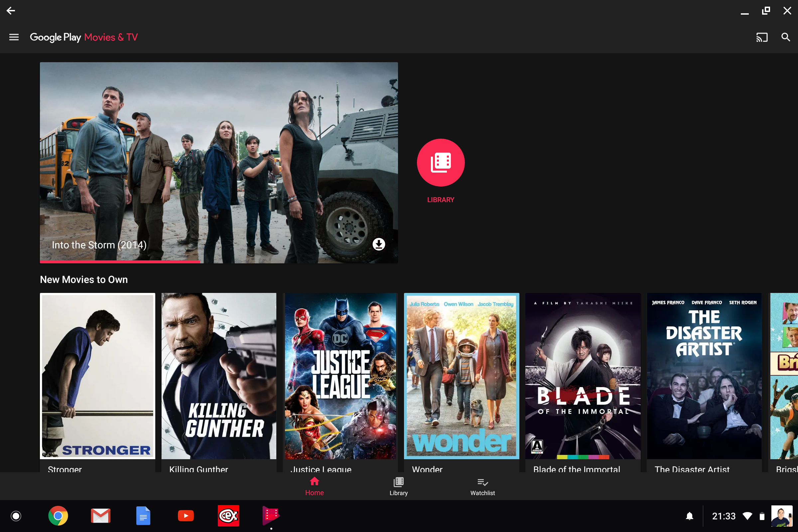Open the Cast to device icon
Image resolution: width=798 pixels, height=532 pixels.
click(x=762, y=37)
